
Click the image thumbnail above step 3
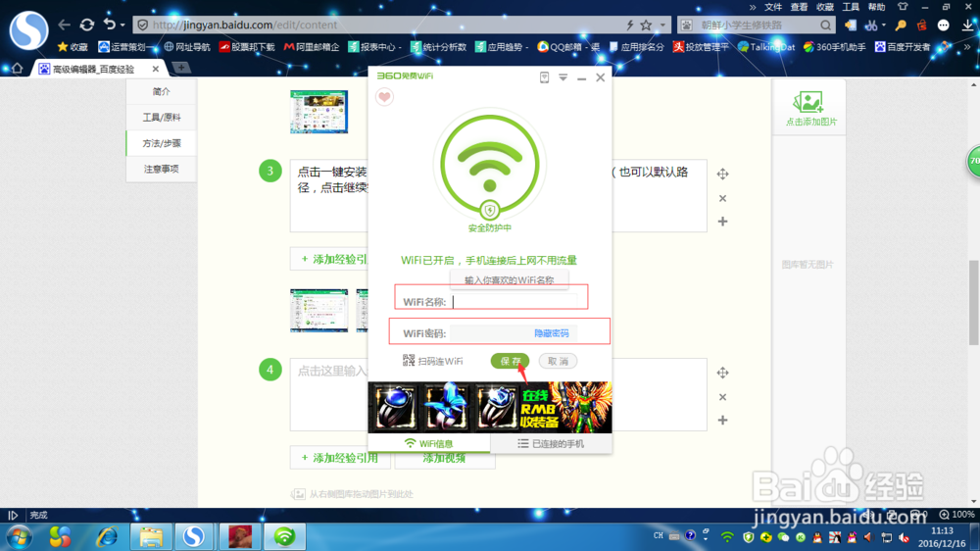[x=318, y=112]
